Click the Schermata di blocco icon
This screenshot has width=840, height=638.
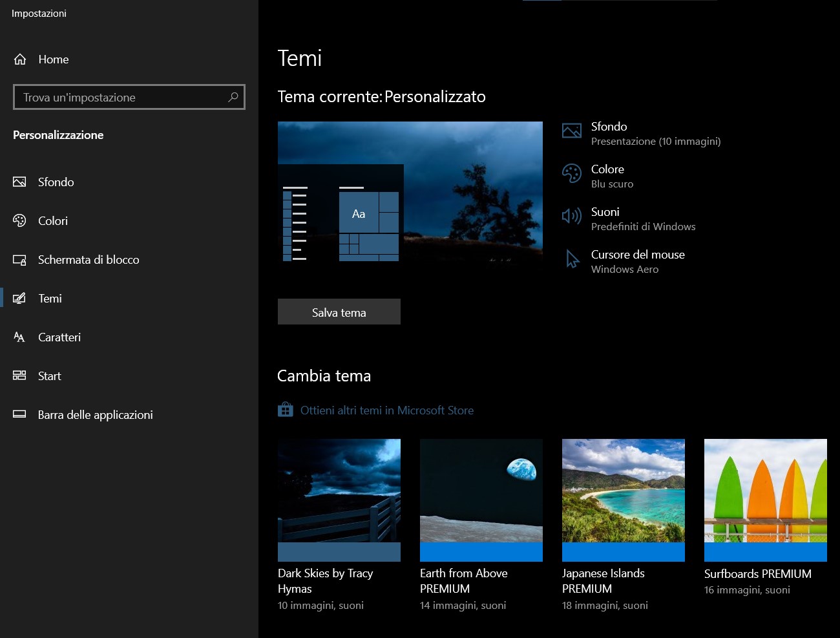pos(19,260)
